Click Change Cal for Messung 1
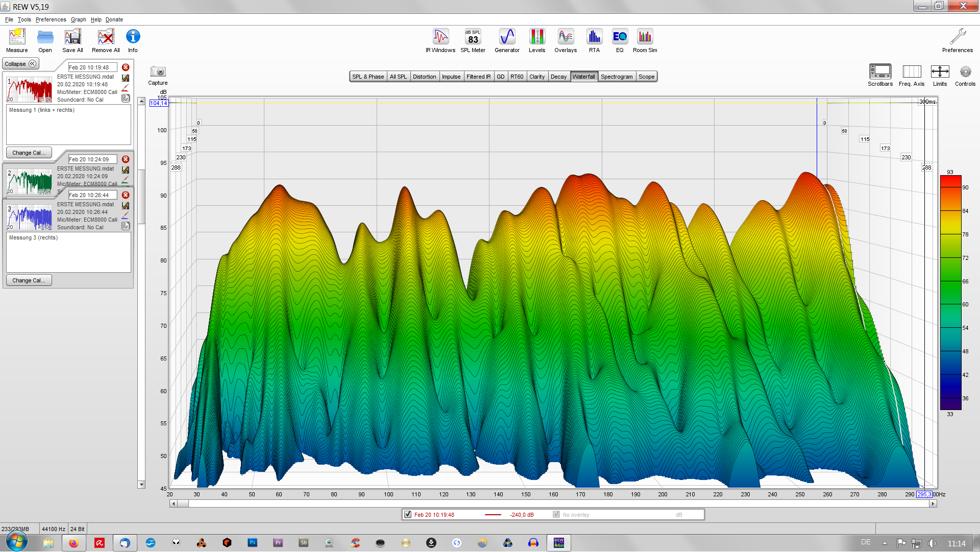The image size is (980, 552). coord(29,153)
